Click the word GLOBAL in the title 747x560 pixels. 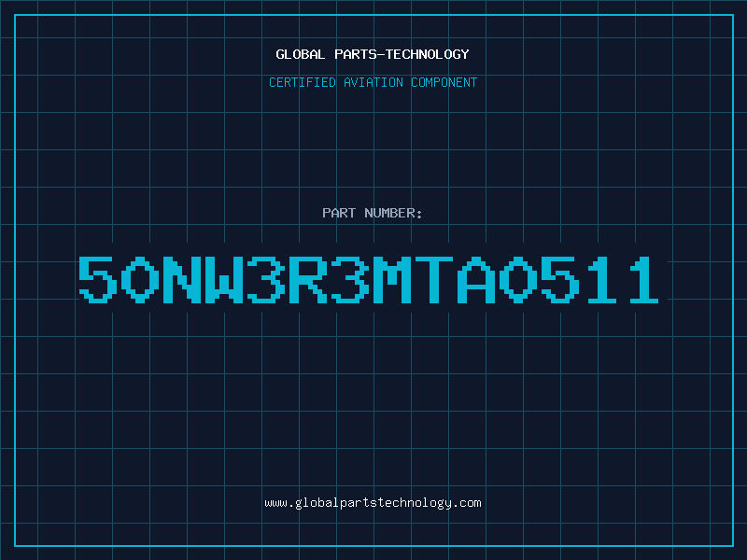(x=300, y=54)
